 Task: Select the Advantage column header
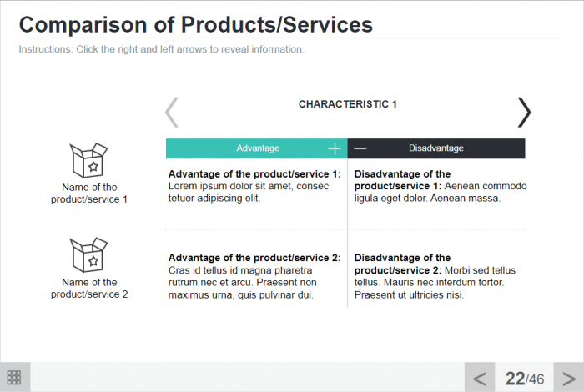pyautogui.click(x=258, y=148)
